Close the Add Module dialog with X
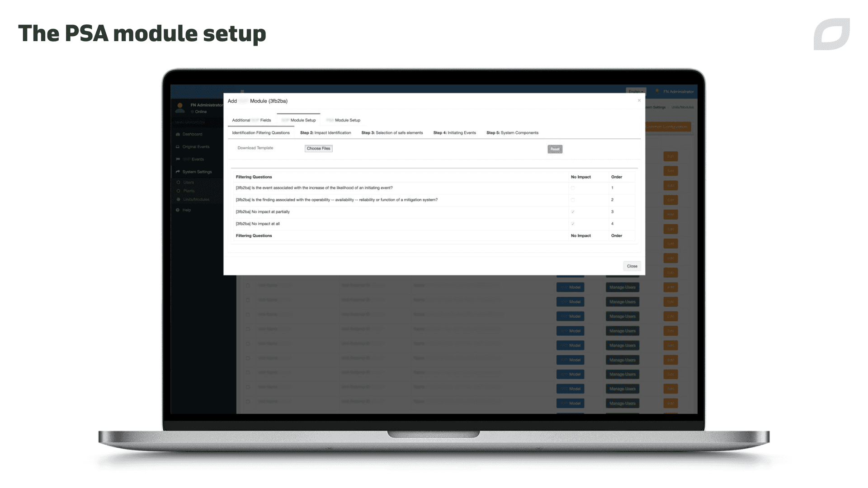This screenshot has width=868, height=488. [x=639, y=100]
